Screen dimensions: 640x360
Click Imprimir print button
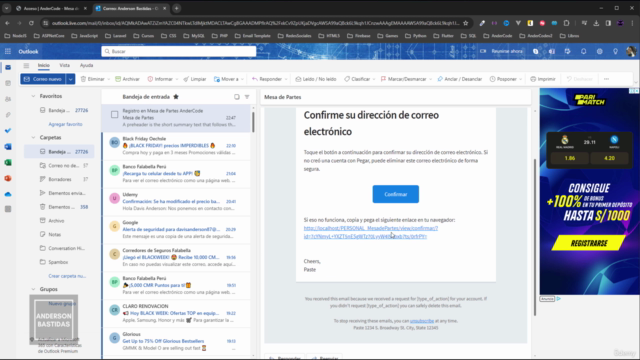(x=543, y=79)
